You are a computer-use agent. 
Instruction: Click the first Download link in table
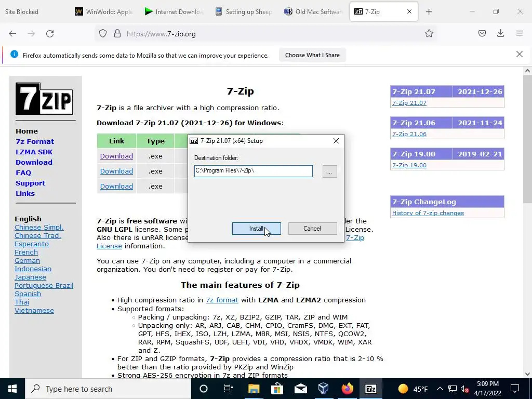[116, 156]
